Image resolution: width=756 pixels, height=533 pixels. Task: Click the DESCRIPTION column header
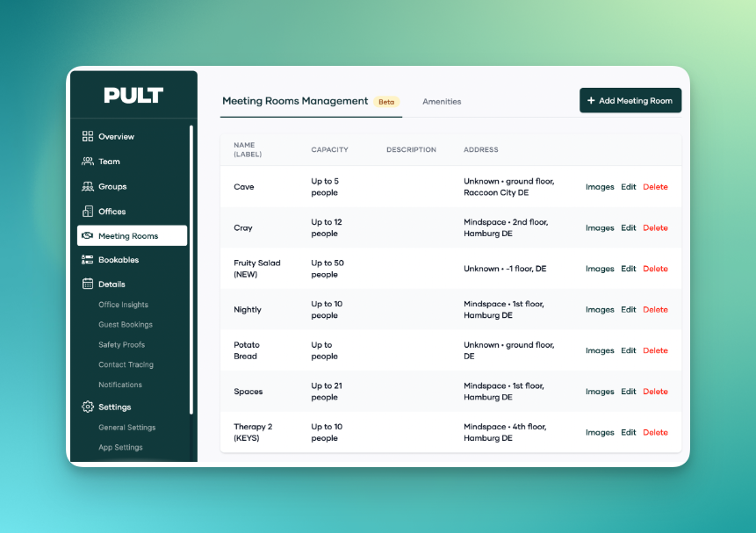click(411, 149)
